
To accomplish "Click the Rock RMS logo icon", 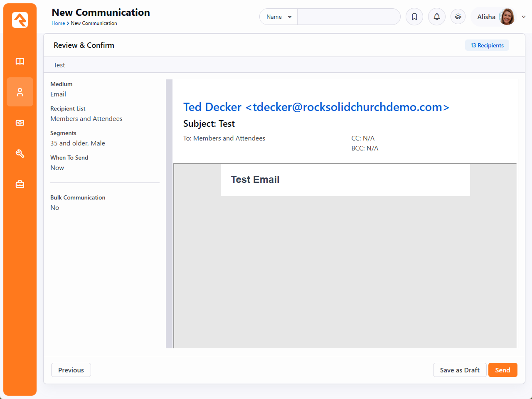I will click(20, 20).
